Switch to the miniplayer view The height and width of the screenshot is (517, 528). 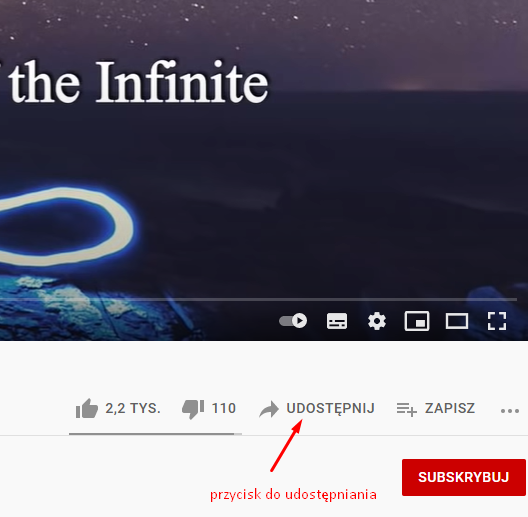coord(417,321)
